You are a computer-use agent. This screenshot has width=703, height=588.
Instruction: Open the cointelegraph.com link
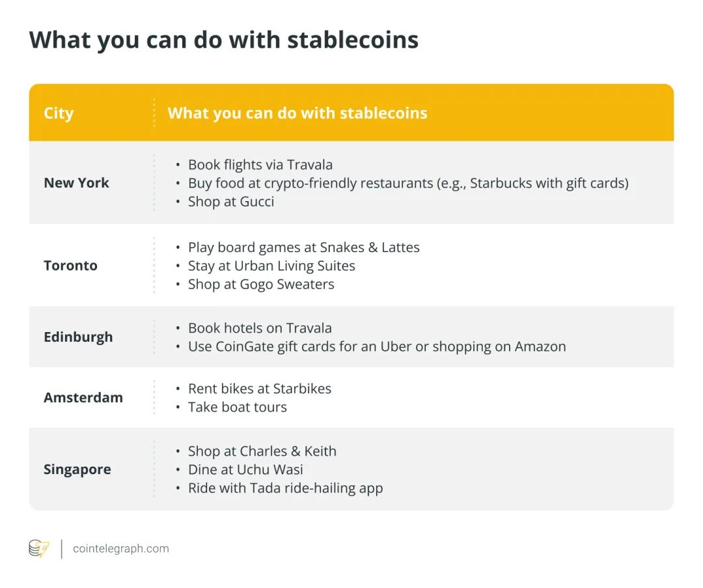(120, 548)
